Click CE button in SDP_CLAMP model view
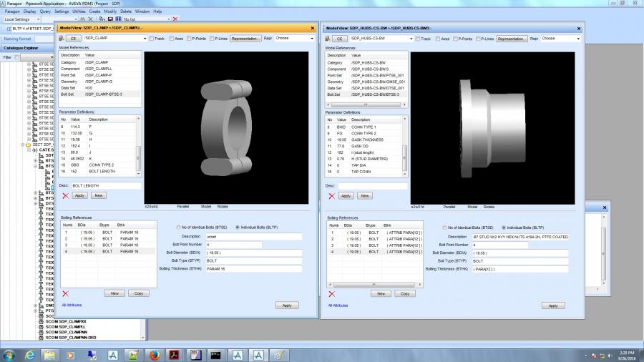Viewport: 644px width, 362px height. tap(73, 38)
